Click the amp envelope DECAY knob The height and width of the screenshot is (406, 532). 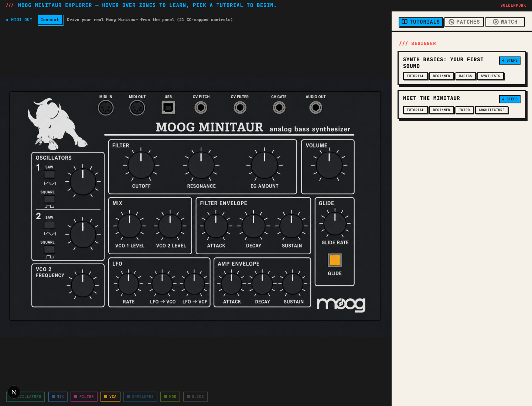pyautogui.click(x=262, y=283)
